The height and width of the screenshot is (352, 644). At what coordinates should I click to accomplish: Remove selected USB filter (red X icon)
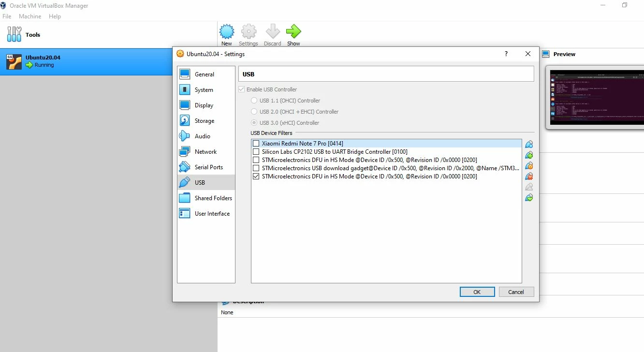529,176
